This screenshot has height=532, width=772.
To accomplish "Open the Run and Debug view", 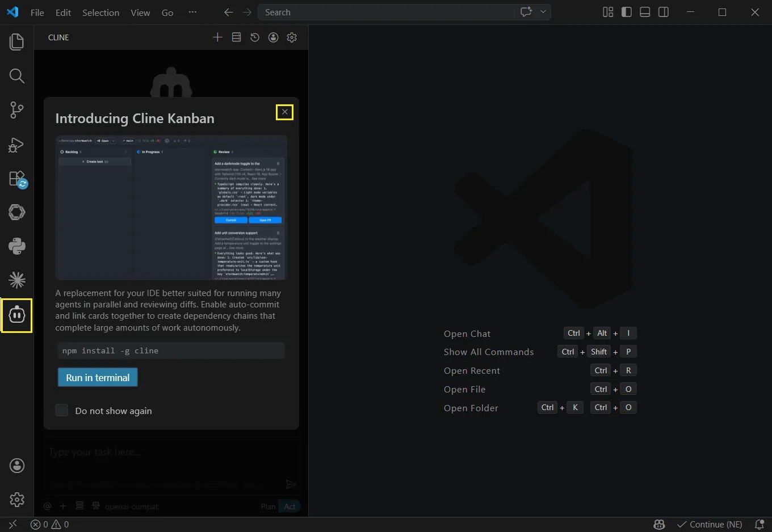I will pos(17,145).
